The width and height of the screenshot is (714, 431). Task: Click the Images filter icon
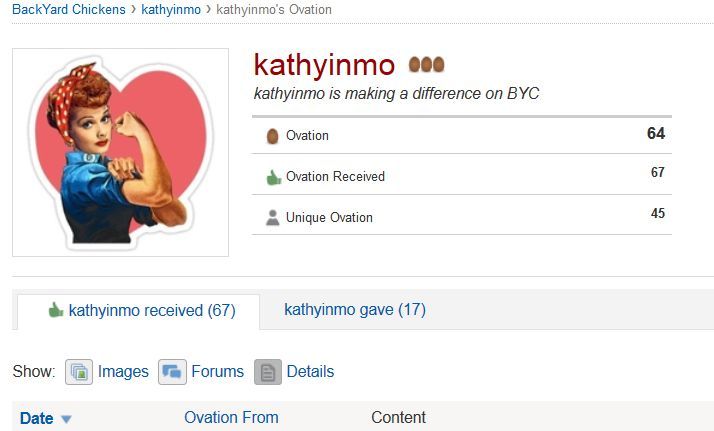79,372
